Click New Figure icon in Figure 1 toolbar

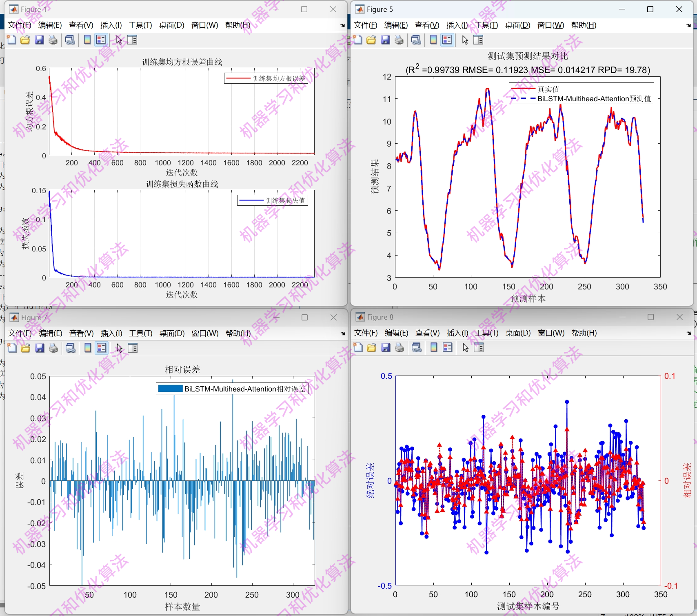pyautogui.click(x=12, y=40)
